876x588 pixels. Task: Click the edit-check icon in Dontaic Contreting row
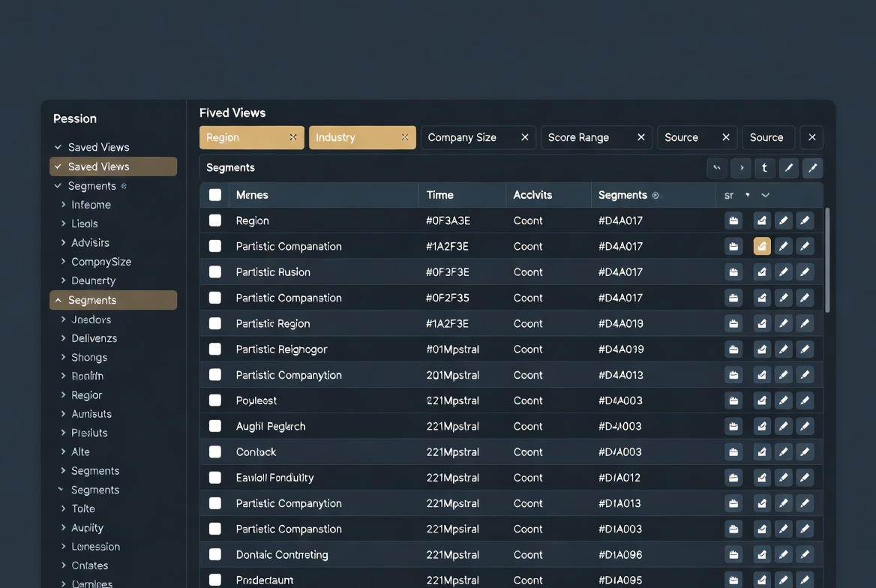[762, 554]
